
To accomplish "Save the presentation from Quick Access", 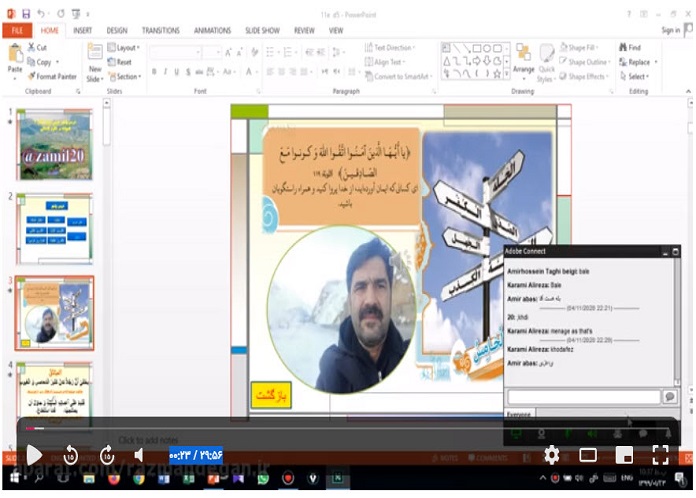I will click(x=26, y=14).
